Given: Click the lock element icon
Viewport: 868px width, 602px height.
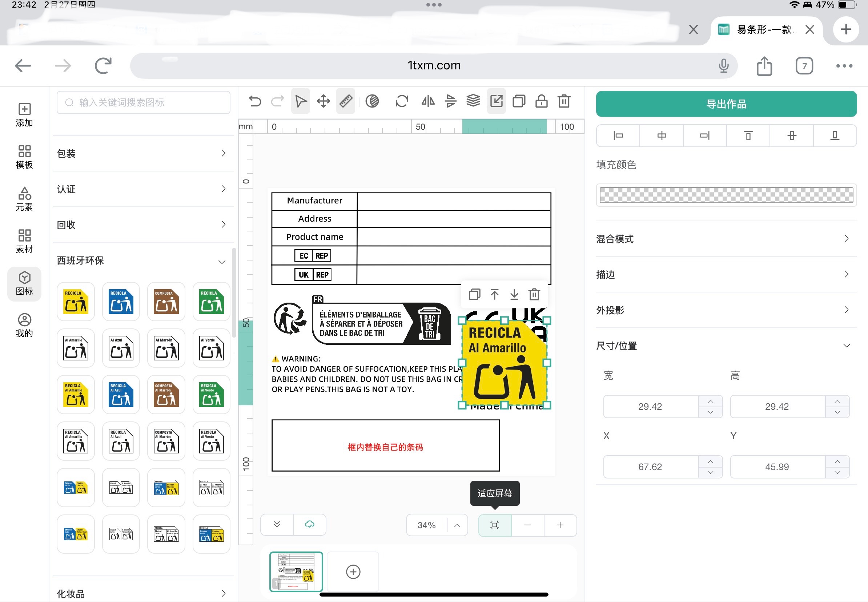Looking at the screenshot, I should pyautogui.click(x=541, y=101).
